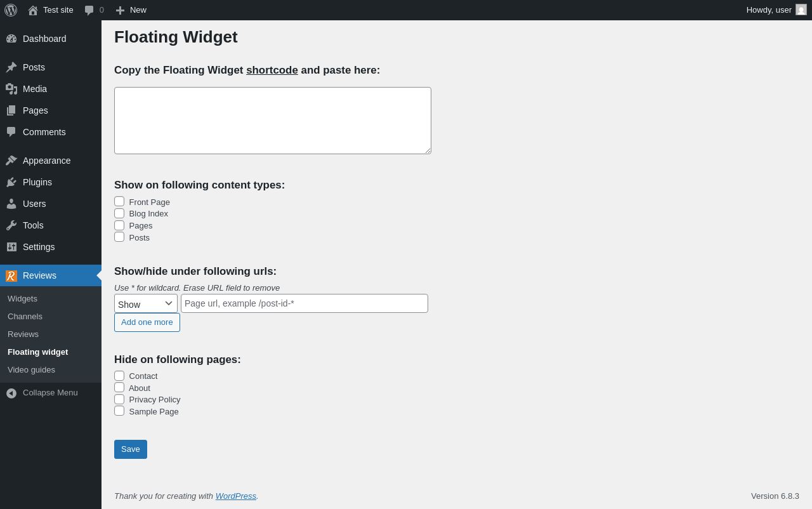This screenshot has height=509, width=812.
Task: Click the Collapse Menu arrow icon
Action: 11,393
